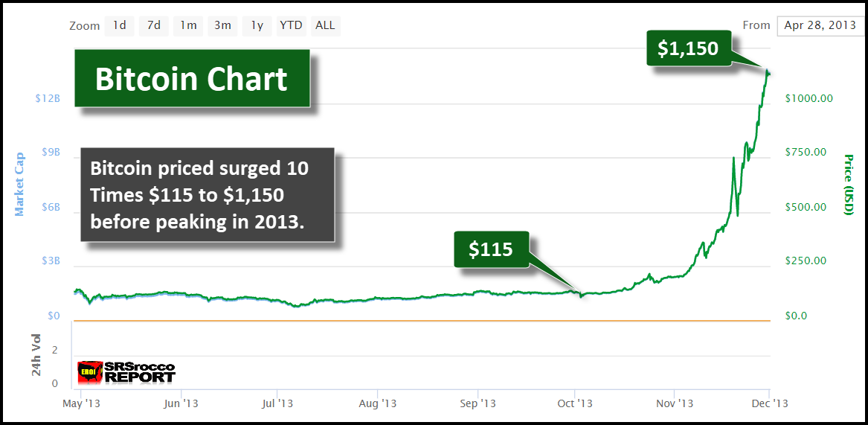Click the $115 callout label
Screen dimensions: 868x425
point(491,249)
